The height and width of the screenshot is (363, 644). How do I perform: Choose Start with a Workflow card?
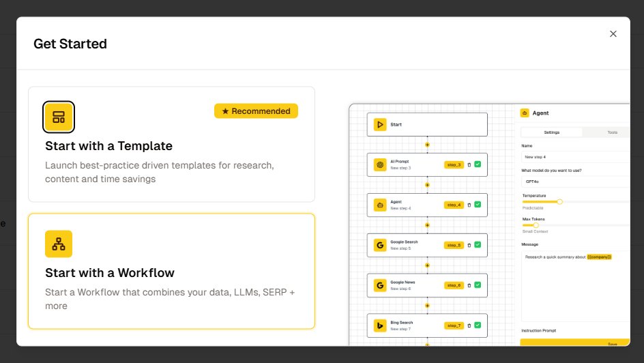click(172, 271)
